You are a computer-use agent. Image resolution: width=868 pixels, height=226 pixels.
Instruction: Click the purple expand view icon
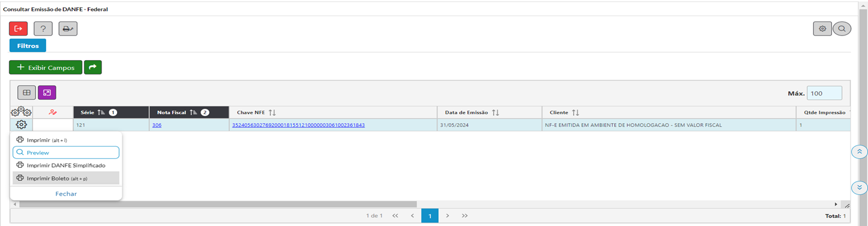[47, 93]
